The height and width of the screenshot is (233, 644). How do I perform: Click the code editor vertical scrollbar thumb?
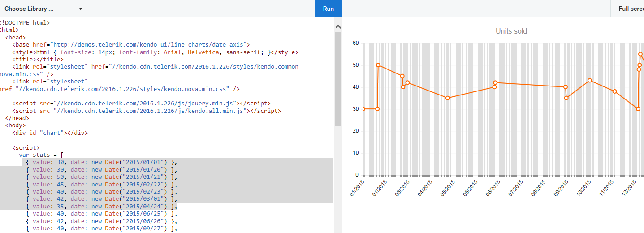(x=338, y=79)
